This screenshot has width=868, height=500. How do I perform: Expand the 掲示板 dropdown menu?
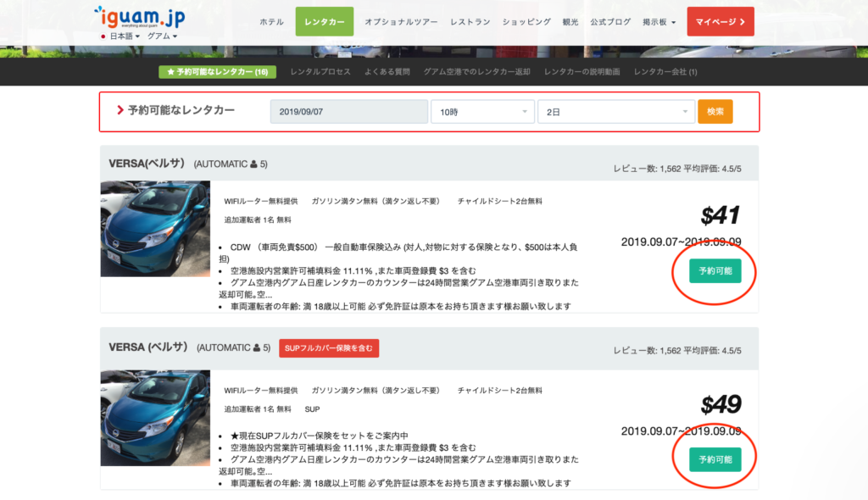(659, 21)
